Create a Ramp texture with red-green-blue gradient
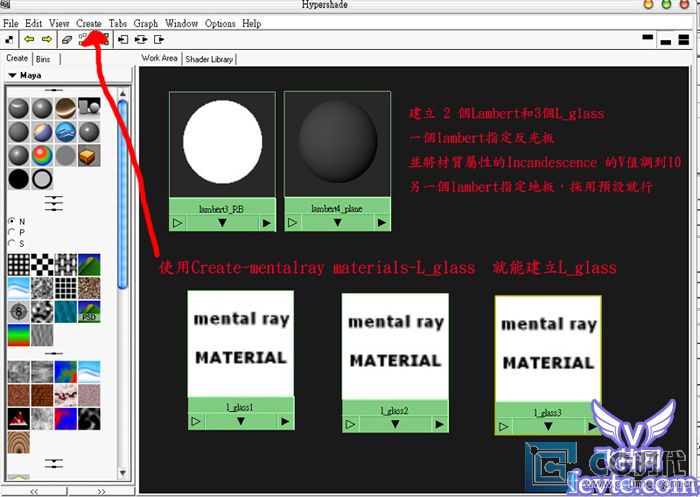The image size is (700, 497). (19, 335)
